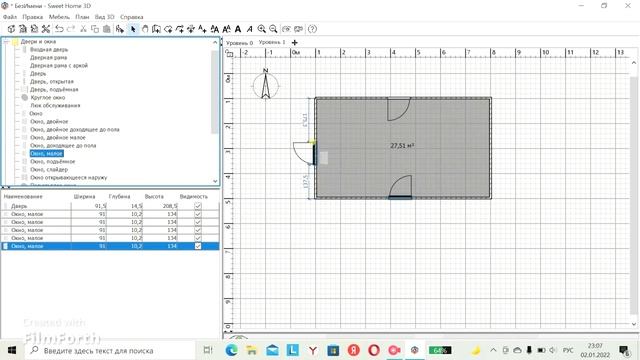The height and width of the screenshot is (360, 640).
Task: Click the catalog tree vertical scrollbar
Action: pos(215,92)
